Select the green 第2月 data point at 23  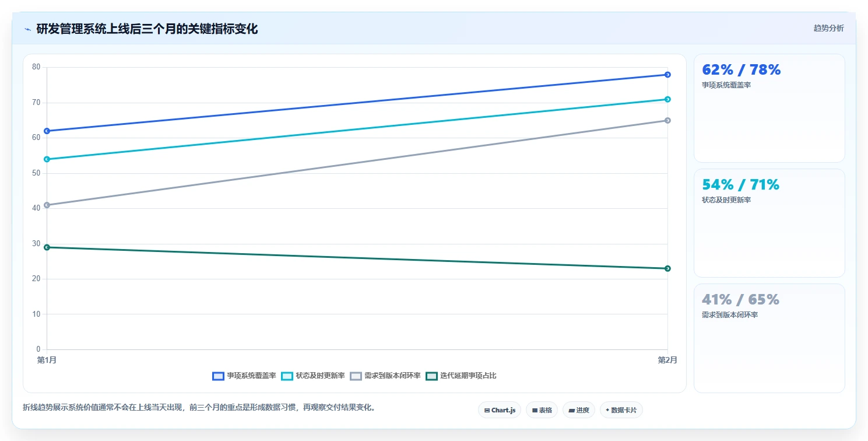point(667,268)
